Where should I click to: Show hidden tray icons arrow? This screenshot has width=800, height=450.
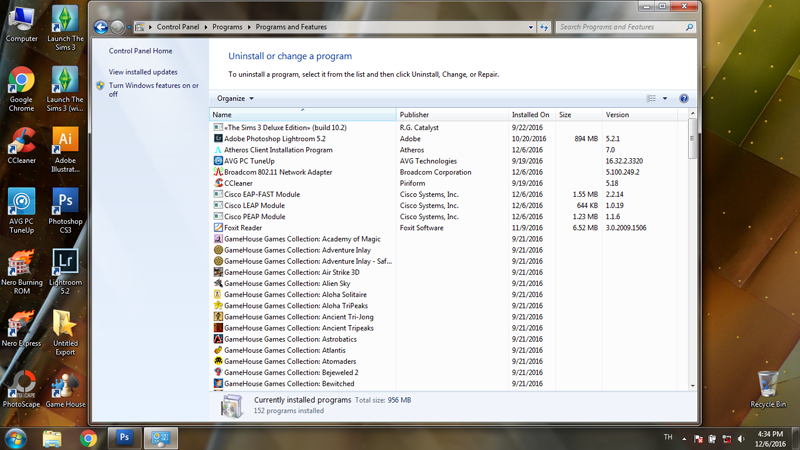[684, 439]
